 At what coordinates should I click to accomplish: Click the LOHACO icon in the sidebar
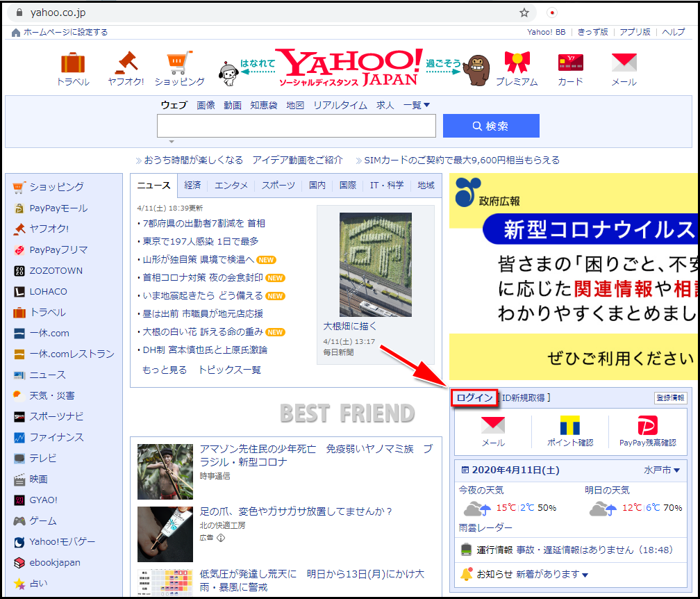[19, 292]
